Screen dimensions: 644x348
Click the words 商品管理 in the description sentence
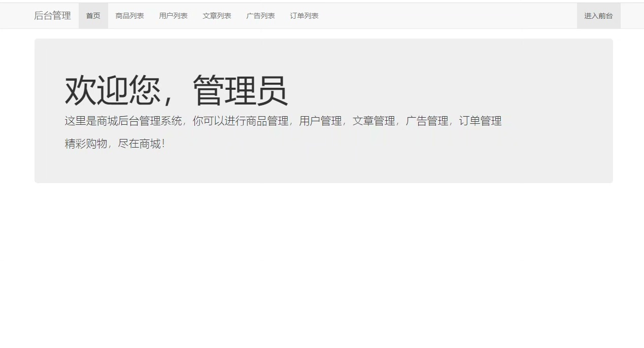pos(267,121)
